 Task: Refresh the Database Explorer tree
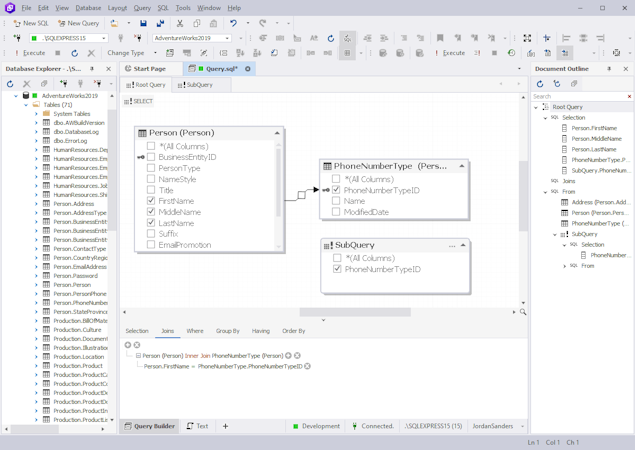pos(10,84)
